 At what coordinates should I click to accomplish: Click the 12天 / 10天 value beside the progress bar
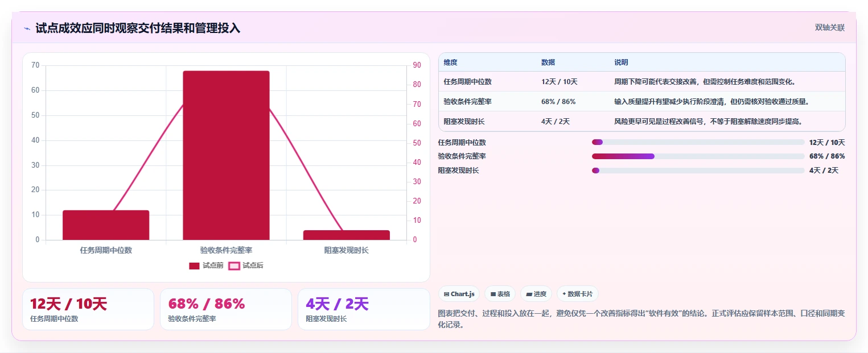pos(827,142)
